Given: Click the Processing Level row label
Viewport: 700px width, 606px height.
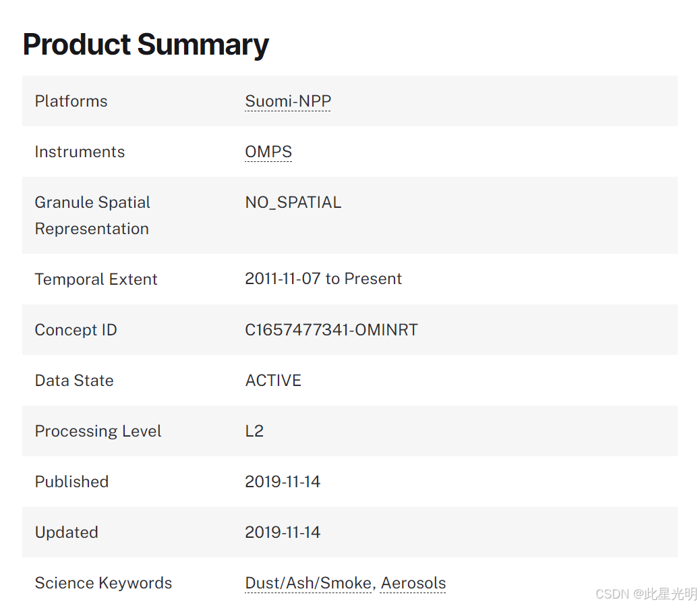Looking at the screenshot, I should [x=98, y=431].
